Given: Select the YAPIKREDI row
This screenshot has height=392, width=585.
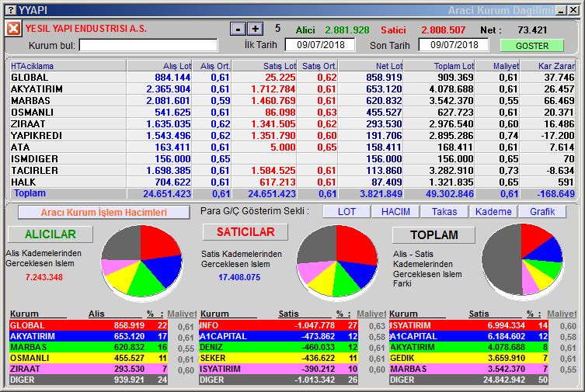Looking at the screenshot, I should point(292,135).
